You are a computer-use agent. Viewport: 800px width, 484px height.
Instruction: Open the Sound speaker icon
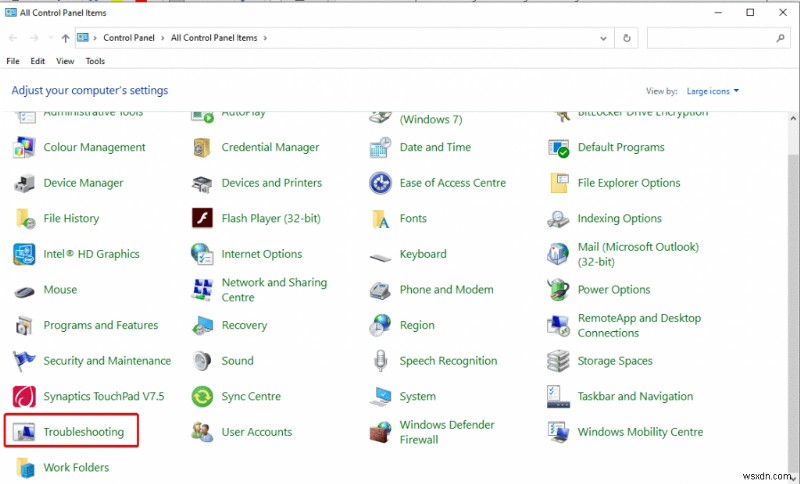tap(202, 361)
